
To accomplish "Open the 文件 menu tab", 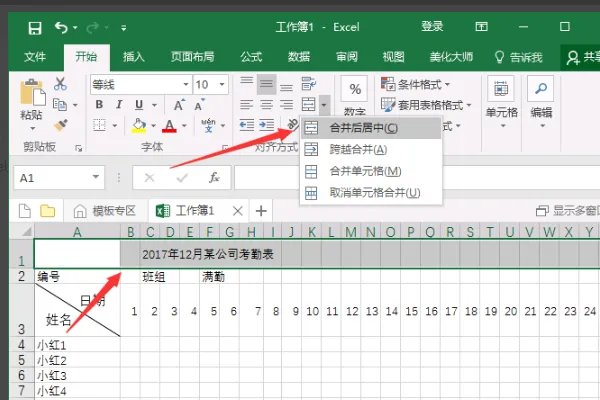I will click(35, 57).
